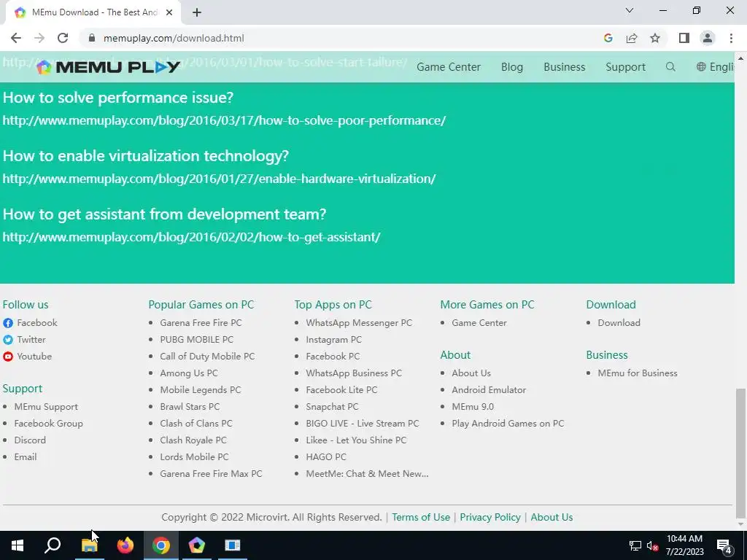Open Game Center nav menu
Viewport: 747px width, 560px height.
tap(449, 67)
